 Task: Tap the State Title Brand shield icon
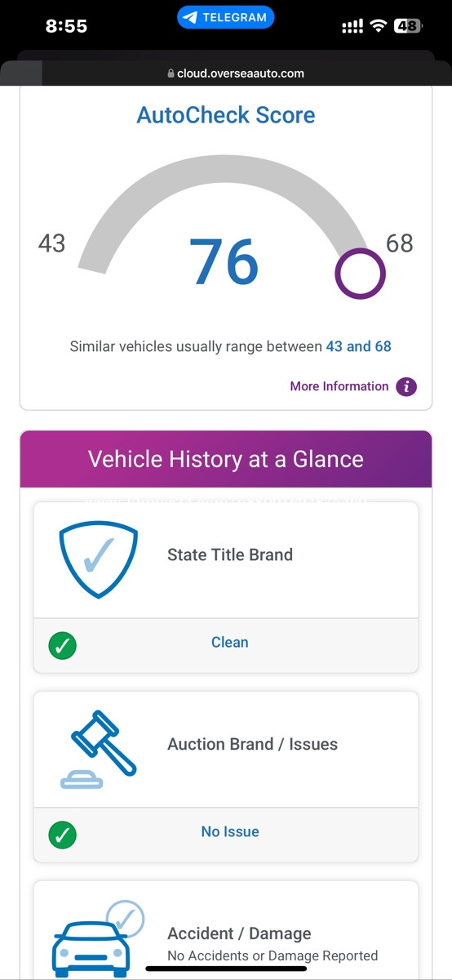coord(99,559)
